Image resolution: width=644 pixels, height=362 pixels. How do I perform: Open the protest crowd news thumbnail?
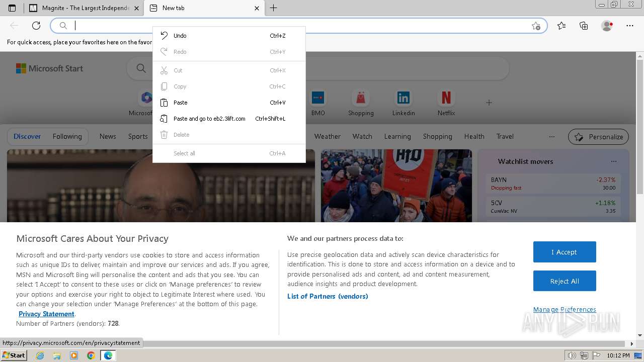tap(396, 186)
